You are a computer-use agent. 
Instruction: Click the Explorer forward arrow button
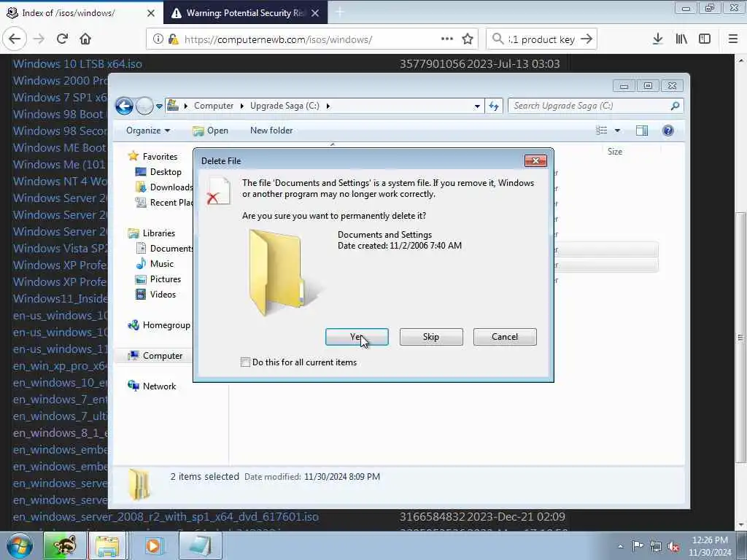(x=144, y=106)
